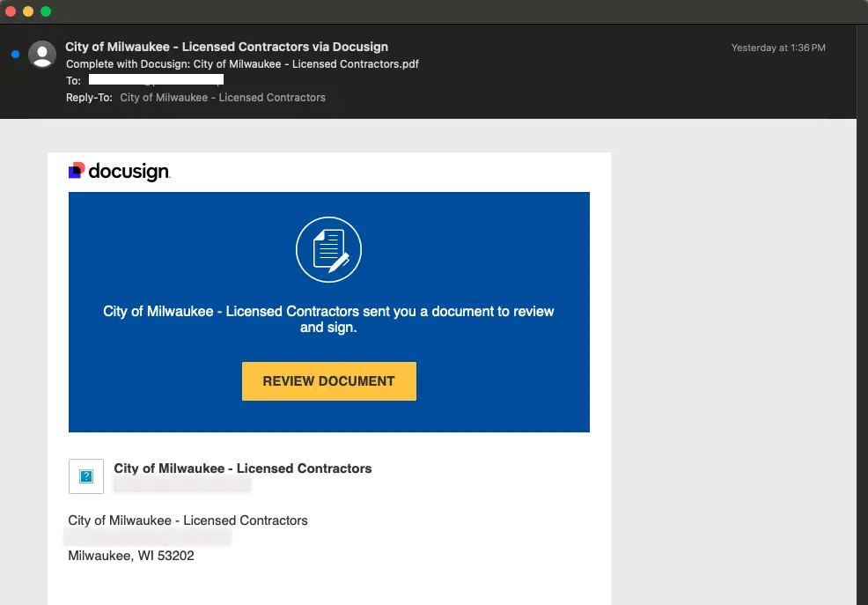Click the blue unread indicator dot

click(x=16, y=55)
